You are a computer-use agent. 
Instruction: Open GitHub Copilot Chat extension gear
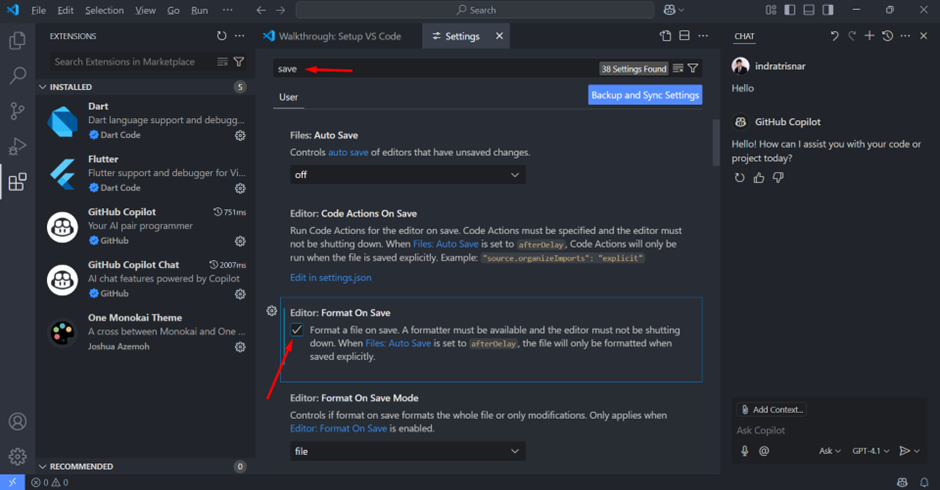click(240, 294)
